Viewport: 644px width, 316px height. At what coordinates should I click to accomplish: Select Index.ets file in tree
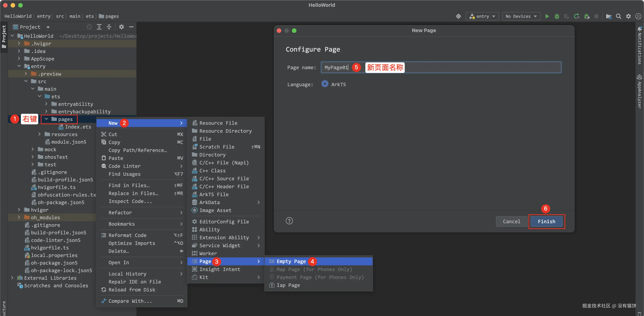[x=78, y=127]
